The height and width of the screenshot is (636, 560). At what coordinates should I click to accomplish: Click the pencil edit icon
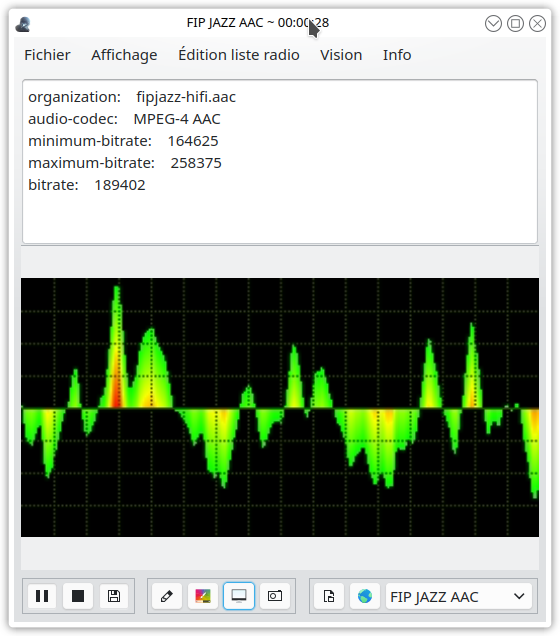click(167, 596)
